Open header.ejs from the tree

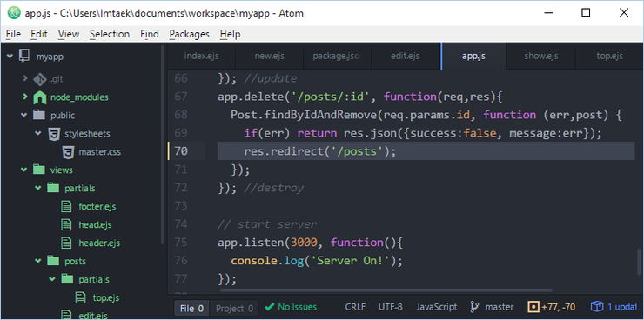tap(99, 243)
